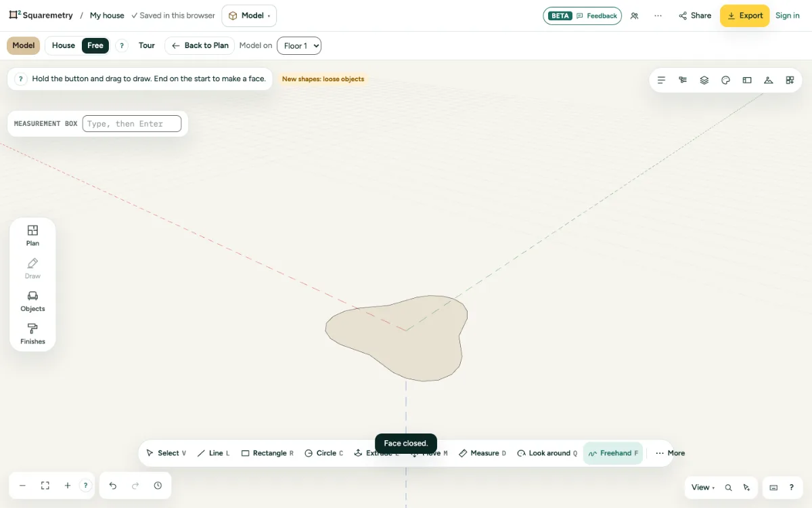The image size is (812, 508).
Task: Open the View dropdown menu
Action: 703,488
